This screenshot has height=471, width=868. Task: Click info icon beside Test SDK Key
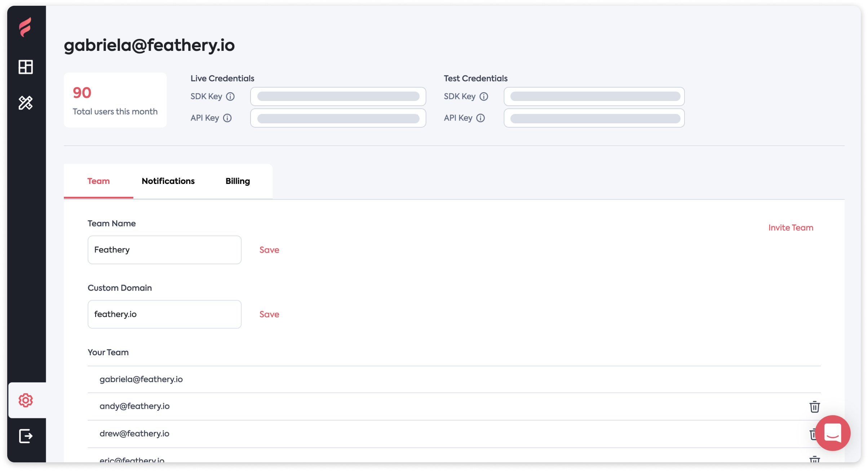click(484, 97)
